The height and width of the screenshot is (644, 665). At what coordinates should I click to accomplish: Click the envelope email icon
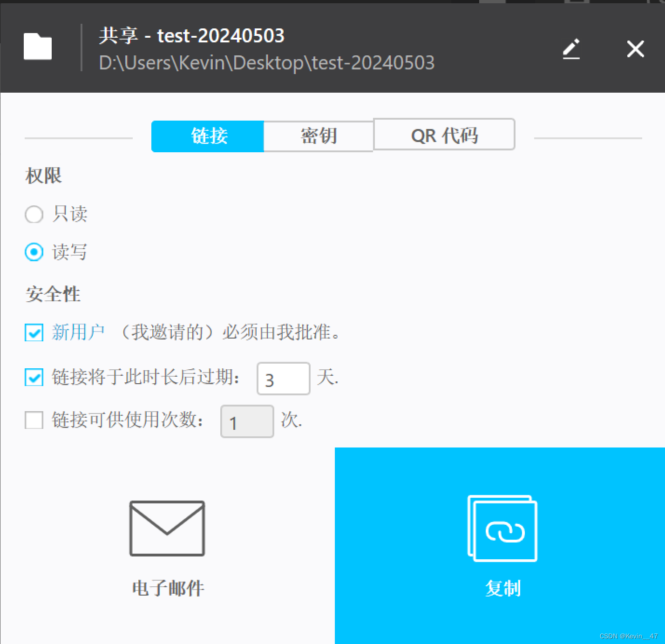167,529
